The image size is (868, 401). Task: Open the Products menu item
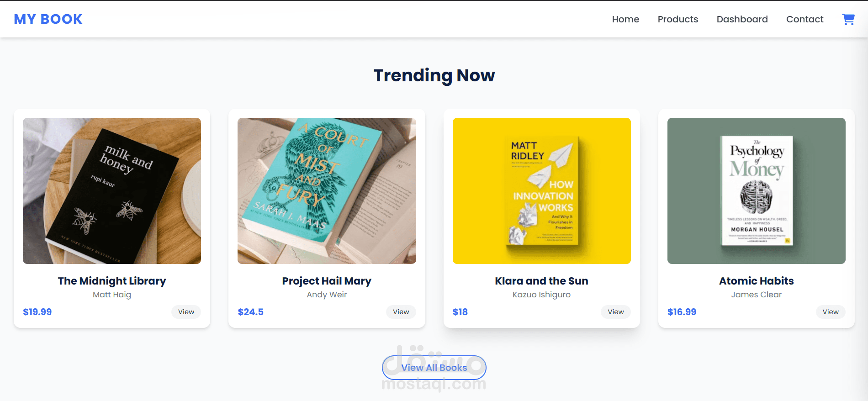pyautogui.click(x=677, y=19)
